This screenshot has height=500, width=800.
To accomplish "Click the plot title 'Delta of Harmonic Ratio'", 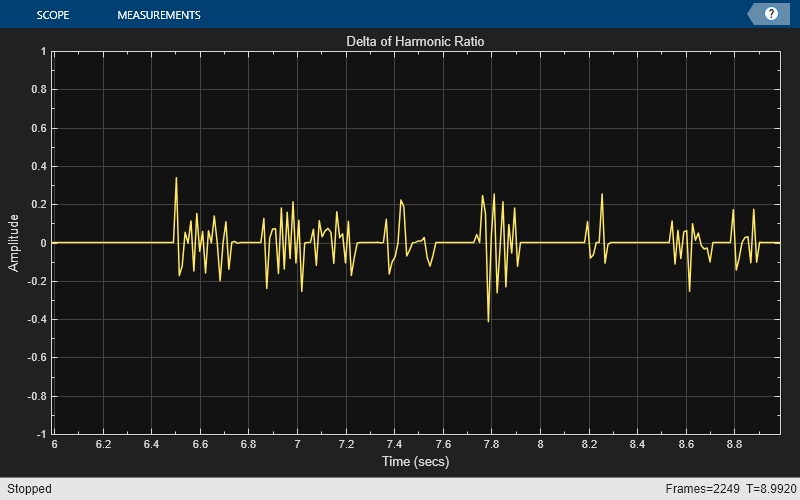I will (x=415, y=41).
